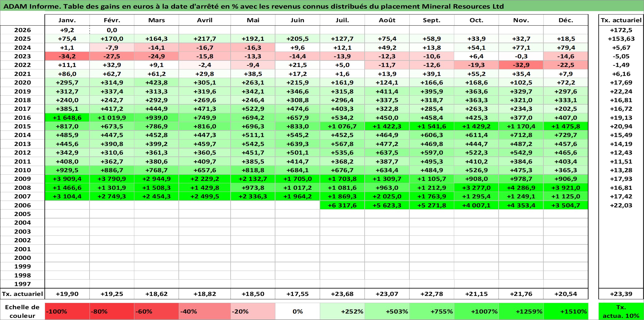644x320 pixels.
Task: Click the +153,63 actuarial rate for 2025
Action: click(x=621, y=39)
